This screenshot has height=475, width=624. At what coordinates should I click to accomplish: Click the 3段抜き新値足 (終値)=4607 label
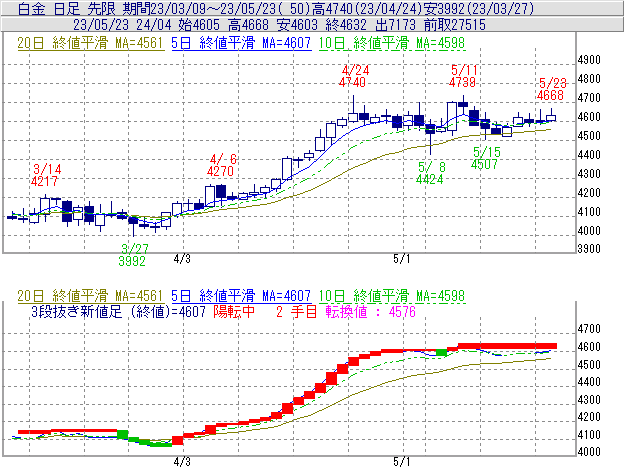click(x=118, y=312)
